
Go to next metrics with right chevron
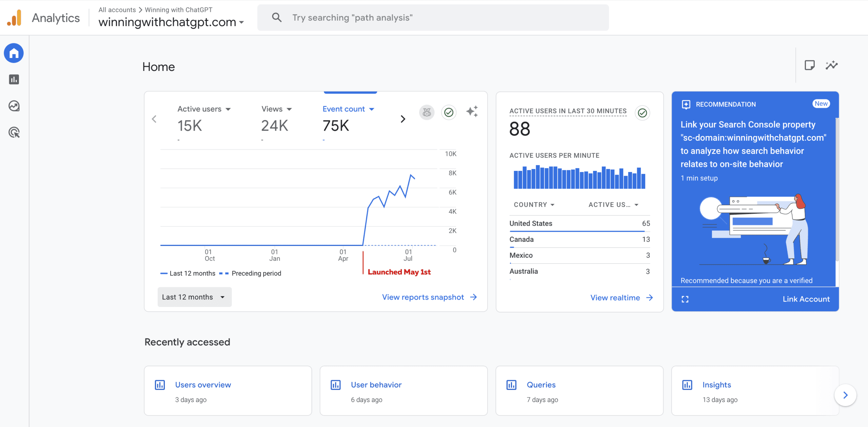click(x=403, y=119)
